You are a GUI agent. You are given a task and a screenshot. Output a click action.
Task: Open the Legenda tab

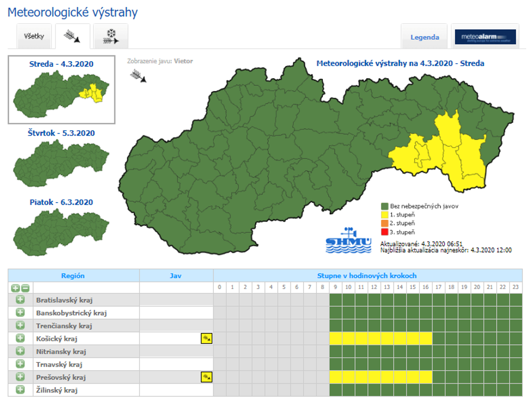click(x=425, y=37)
